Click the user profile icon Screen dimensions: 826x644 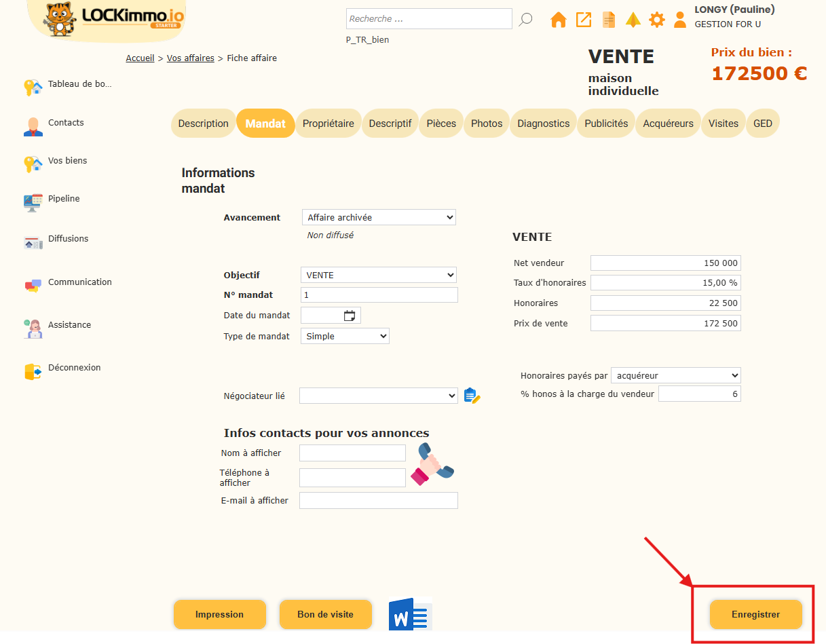point(680,20)
